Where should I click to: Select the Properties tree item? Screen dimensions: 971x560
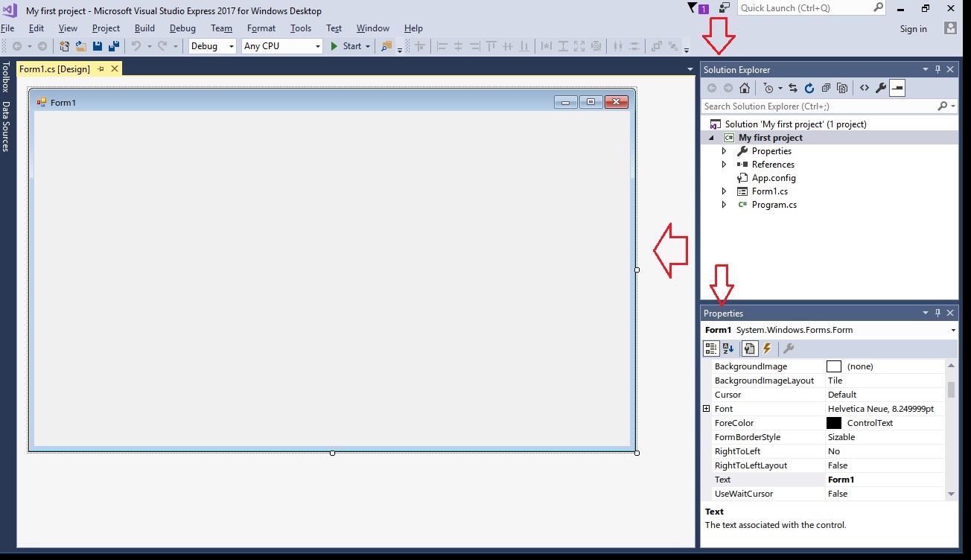click(x=771, y=150)
